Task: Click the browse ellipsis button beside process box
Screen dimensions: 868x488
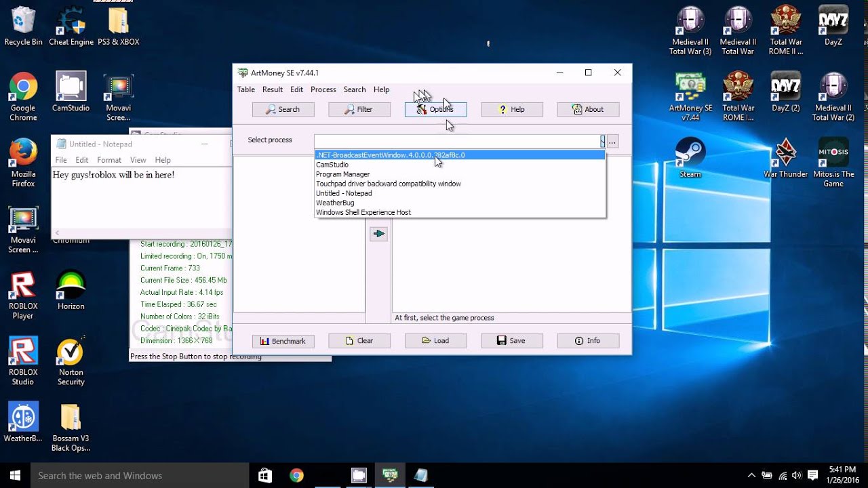Action: tap(612, 141)
